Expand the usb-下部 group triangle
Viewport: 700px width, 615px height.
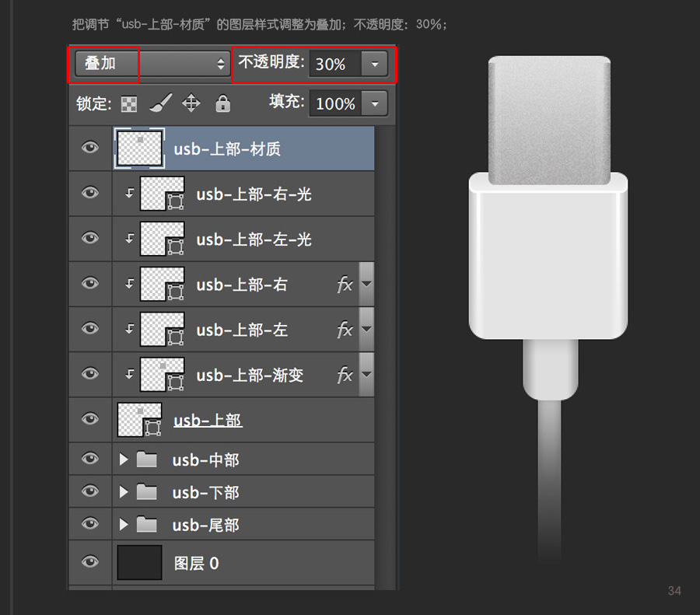pyautogui.click(x=124, y=492)
